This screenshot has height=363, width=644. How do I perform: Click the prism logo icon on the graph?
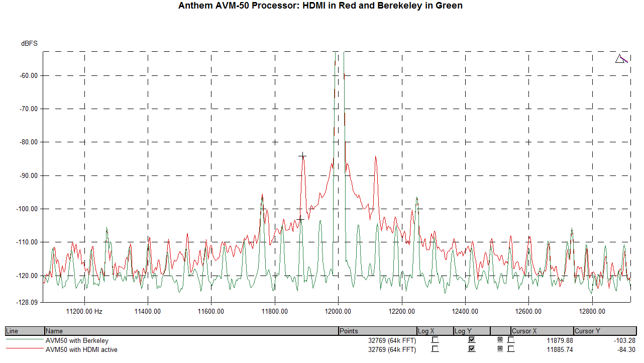tap(621, 59)
